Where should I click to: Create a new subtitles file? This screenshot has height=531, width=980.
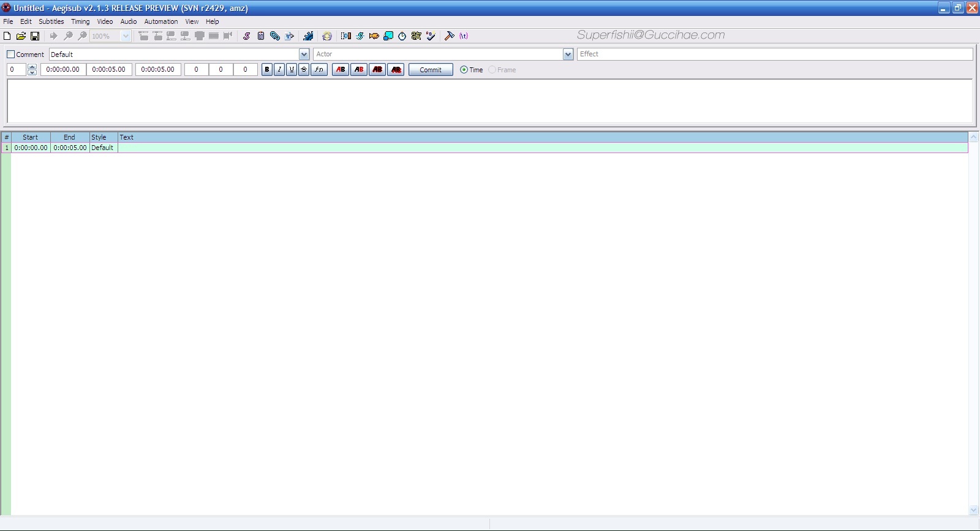(7, 36)
